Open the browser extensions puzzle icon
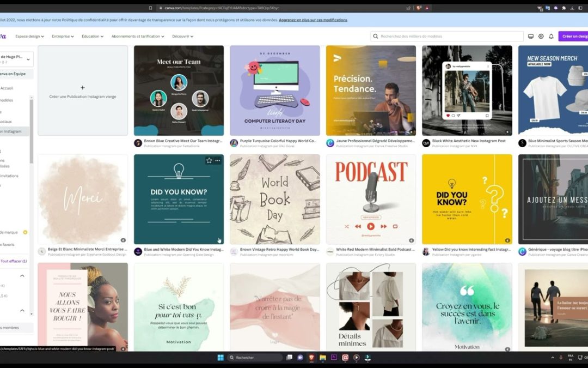Image resolution: width=588 pixels, height=368 pixels. coord(563,8)
